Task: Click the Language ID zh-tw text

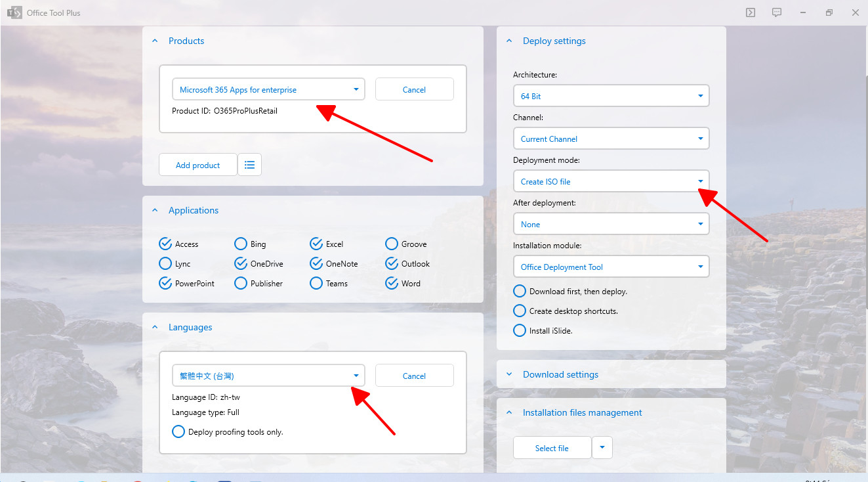Action: click(x=205, y=397)
